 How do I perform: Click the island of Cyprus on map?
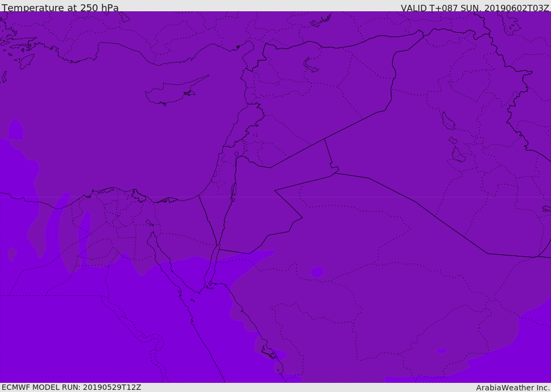pos(176,91)
